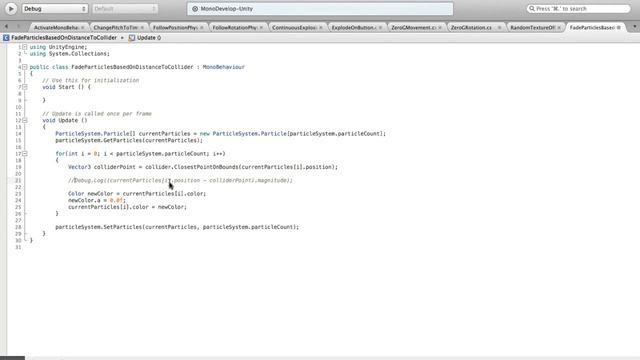Click the commented Debug.Log line 21
Image resolution: width=640 pixels, height=360 pixels.
coord(180,180)
